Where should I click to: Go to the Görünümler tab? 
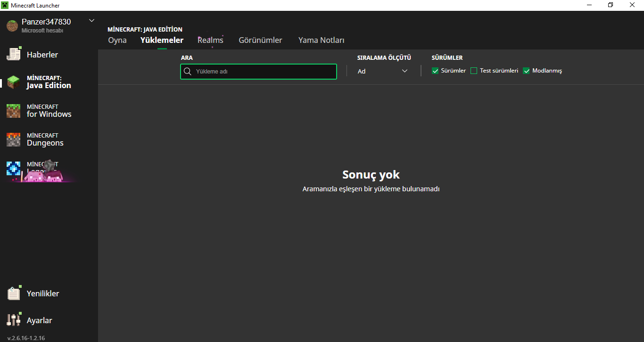[260, 40]
